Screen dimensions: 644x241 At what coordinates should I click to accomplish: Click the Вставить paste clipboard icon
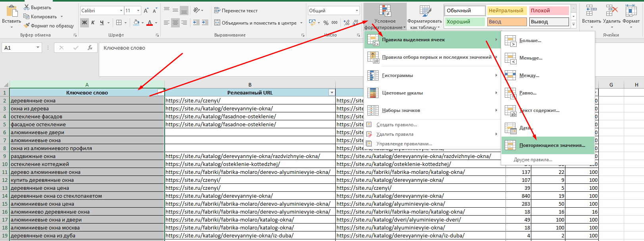(x=12, y=11)
